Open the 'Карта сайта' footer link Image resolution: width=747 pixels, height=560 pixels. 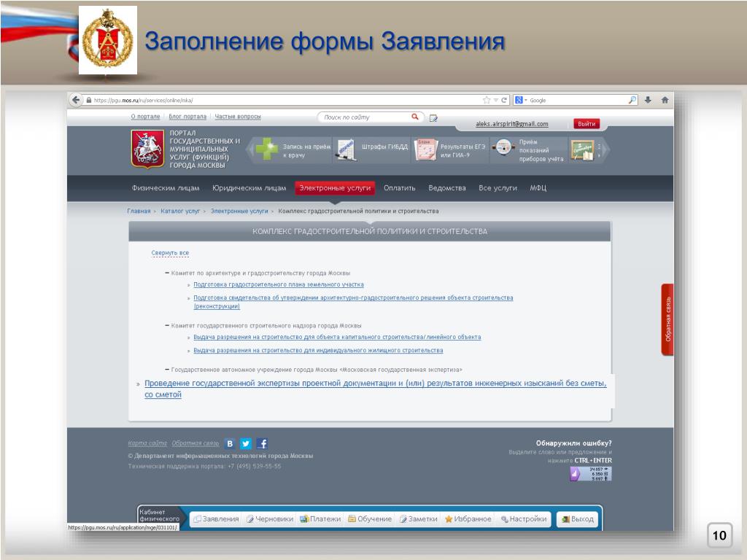click(147, 443)
